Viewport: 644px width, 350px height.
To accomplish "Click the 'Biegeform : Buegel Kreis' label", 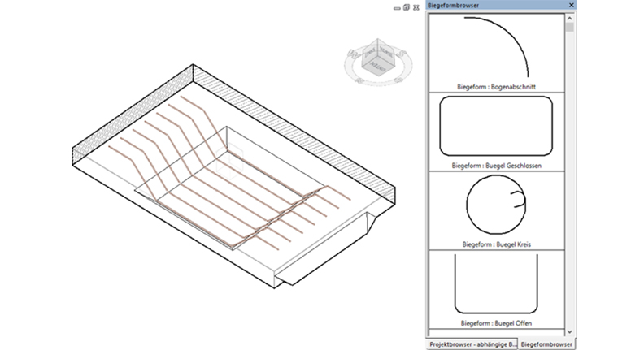I will click(496, 244).
